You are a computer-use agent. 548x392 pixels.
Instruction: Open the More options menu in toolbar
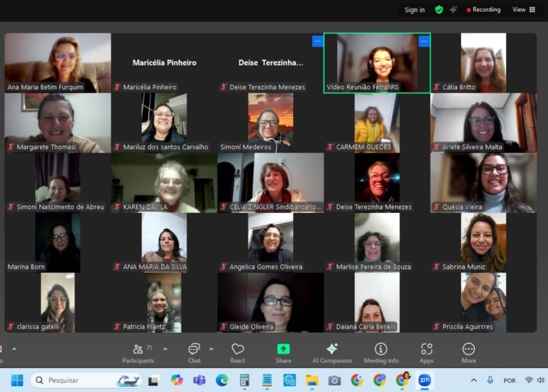pos(469,353)
